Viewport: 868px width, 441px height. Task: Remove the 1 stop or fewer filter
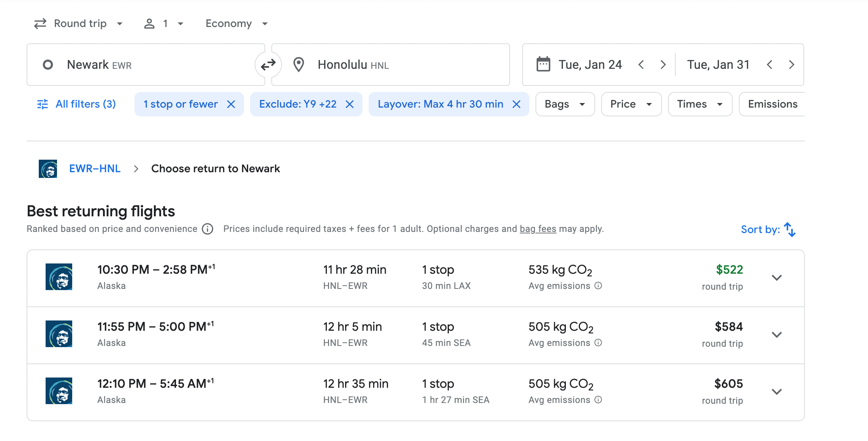[231, 104]
